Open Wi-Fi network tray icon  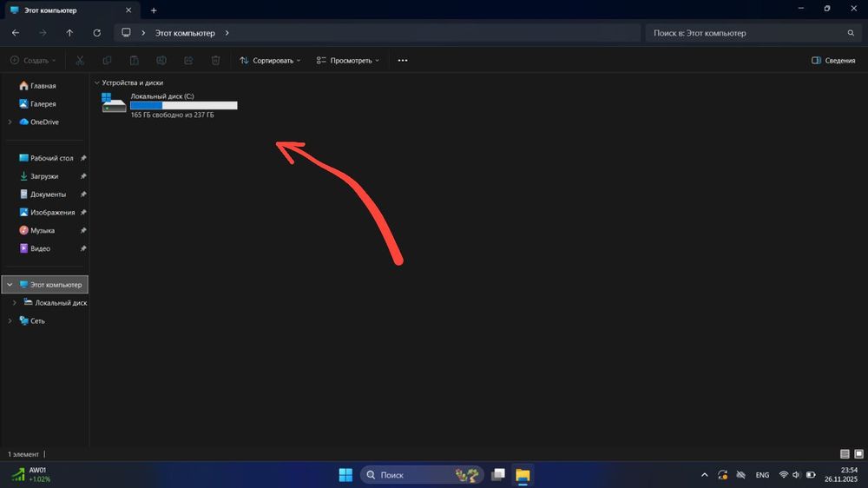point(783,475)
